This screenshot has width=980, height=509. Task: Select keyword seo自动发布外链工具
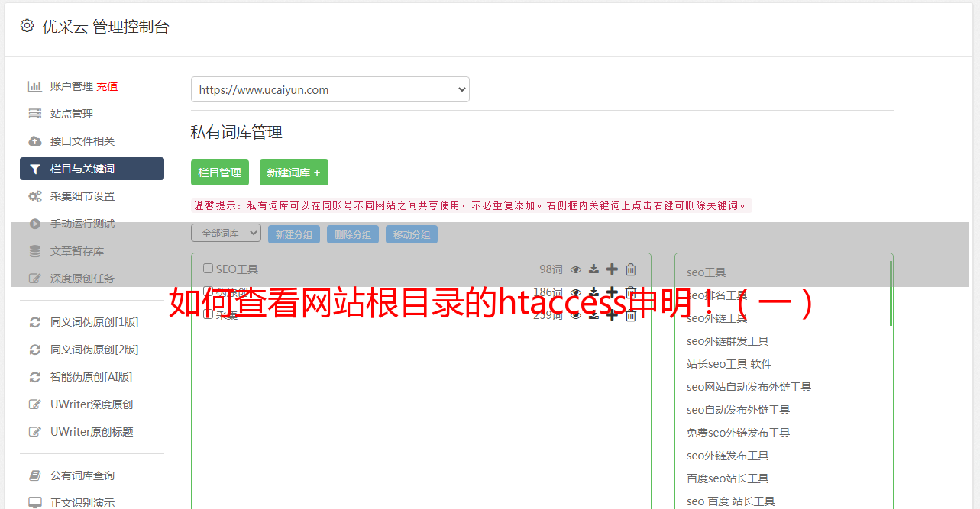[x=738, y=410]
